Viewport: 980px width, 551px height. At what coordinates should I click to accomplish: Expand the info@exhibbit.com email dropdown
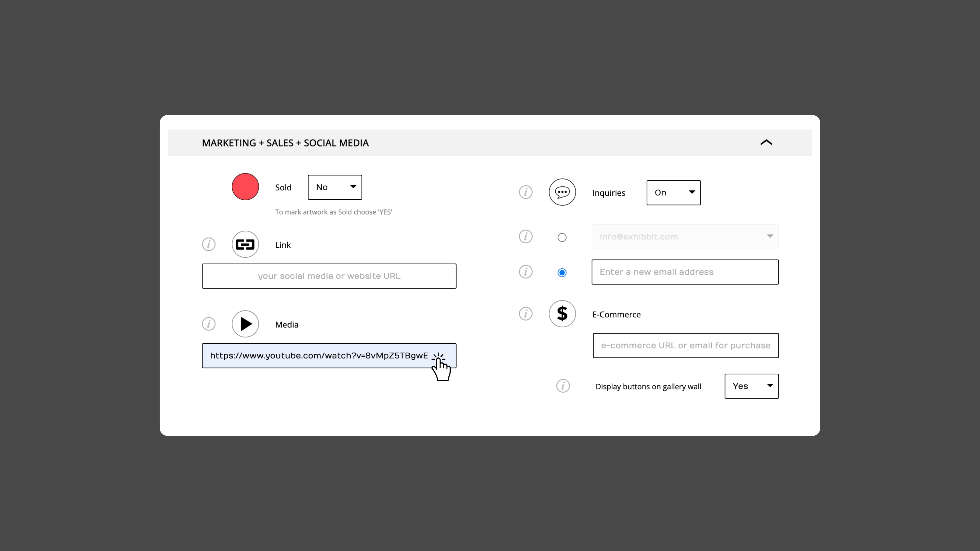point(685,237)
